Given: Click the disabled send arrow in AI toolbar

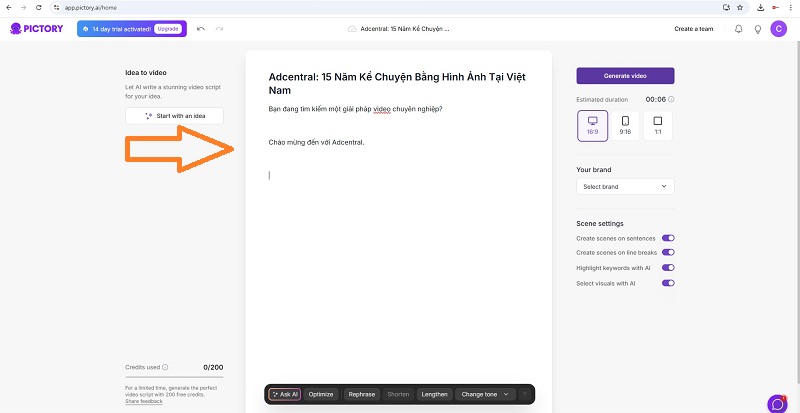Looking at the screenshot, I should point(523,395).
